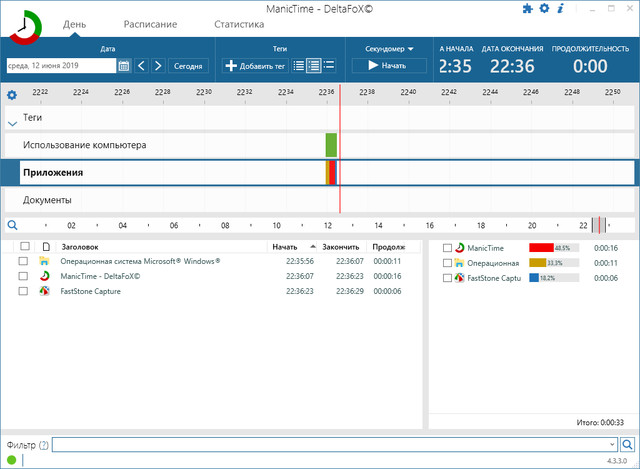Collapse the Теги timeline chevron

12,123
